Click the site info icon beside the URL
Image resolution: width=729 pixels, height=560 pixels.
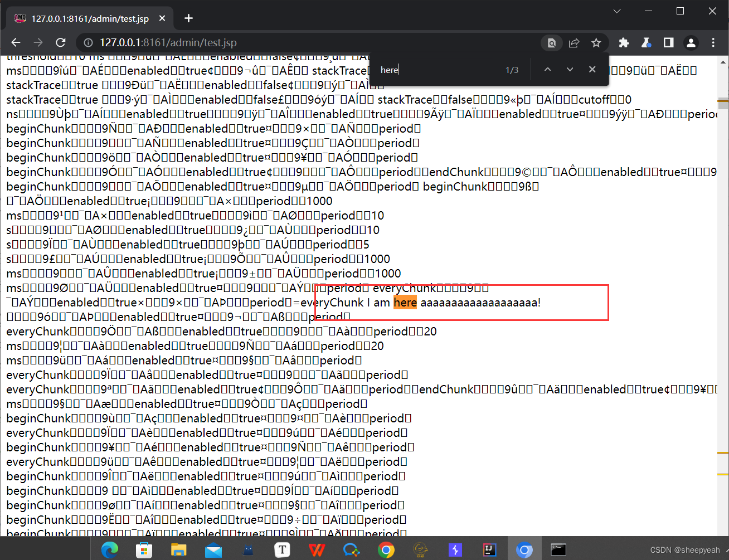pos(89,42)
